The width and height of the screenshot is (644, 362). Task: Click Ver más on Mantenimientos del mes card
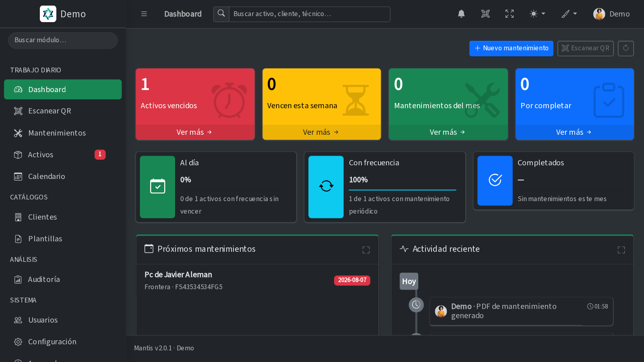pyautogui.click(x=448, y=132)
